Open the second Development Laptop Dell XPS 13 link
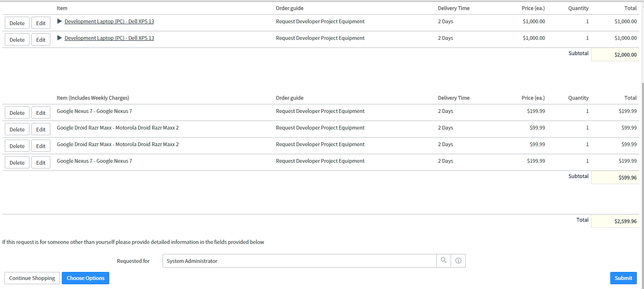This screenshot has width=644, height=289. click(x=109, y=38)
